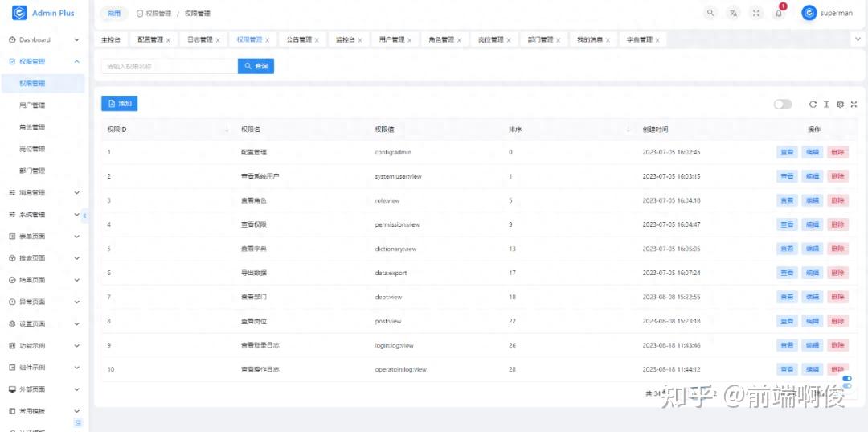
Task: Switch to the 主控台 tab
Action: point(111,40)
